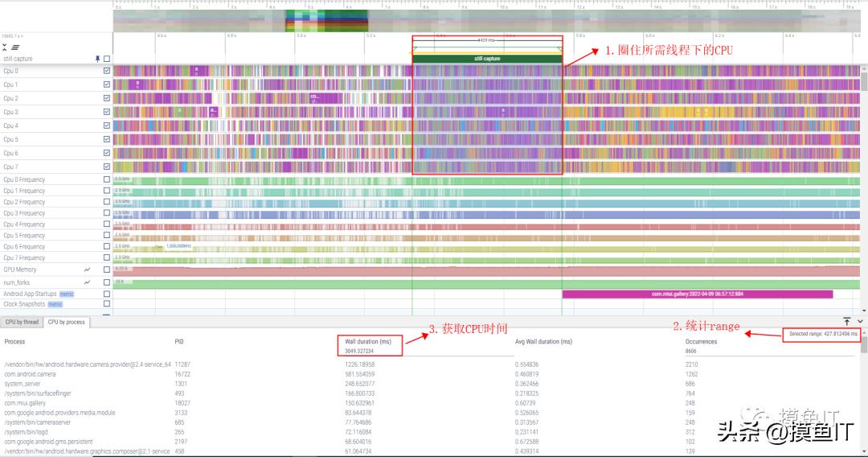Click the pin icon on still capture track

(x=98, y=59)
